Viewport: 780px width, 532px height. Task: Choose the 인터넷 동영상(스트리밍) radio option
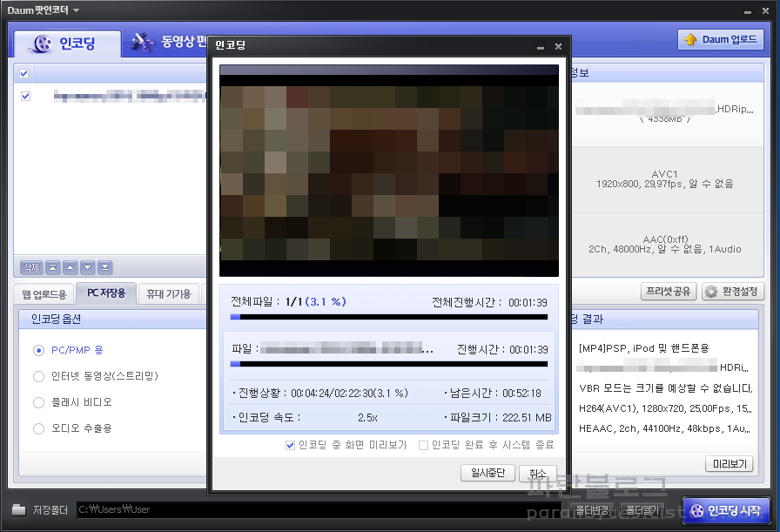pos(38,376)
